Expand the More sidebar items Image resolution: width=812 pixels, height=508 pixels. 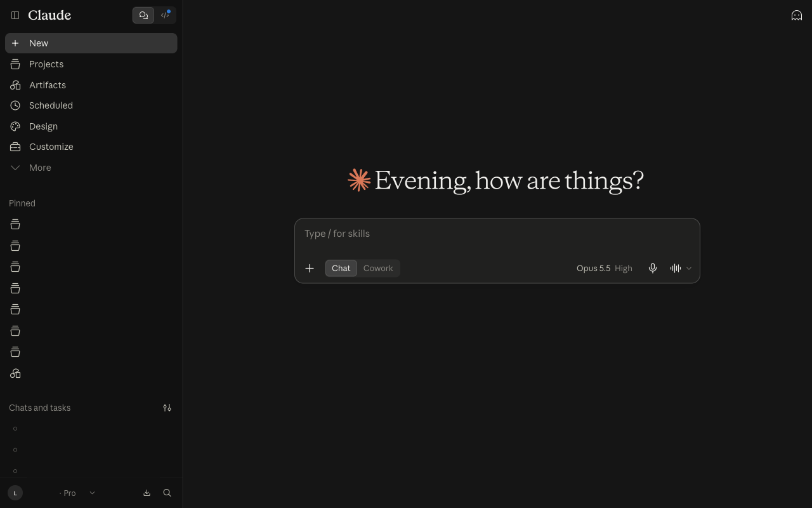91,168
